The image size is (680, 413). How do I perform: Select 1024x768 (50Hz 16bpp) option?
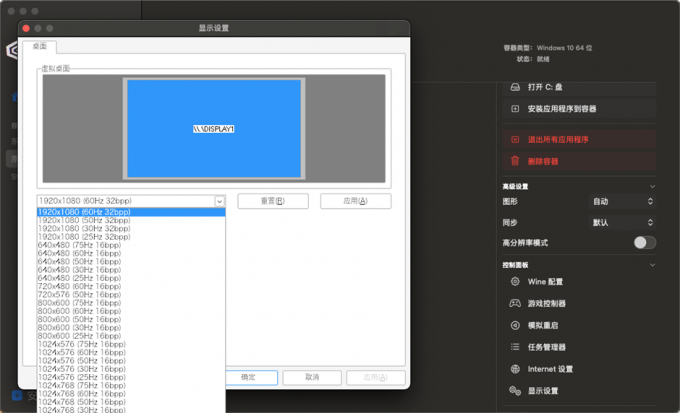[x=131, y=402]
